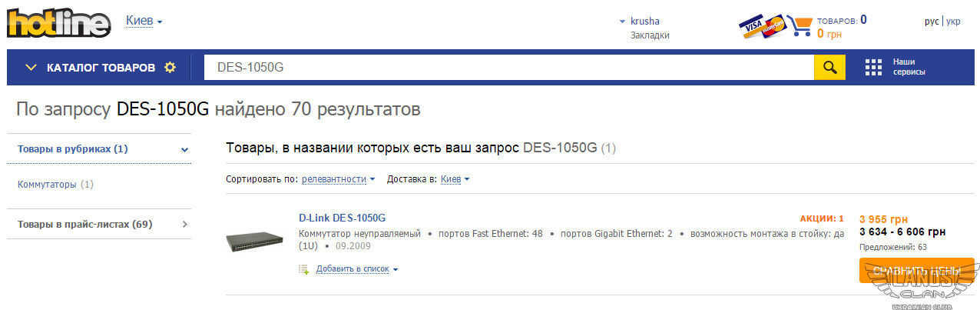Open the Hotline logo homepage
This screenshot has height=310, width=980.
click(x=58, y=22)
